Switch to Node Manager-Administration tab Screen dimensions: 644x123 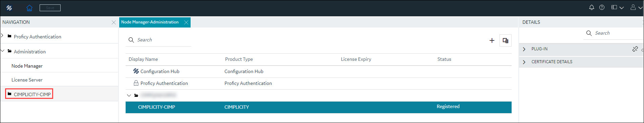150,22
